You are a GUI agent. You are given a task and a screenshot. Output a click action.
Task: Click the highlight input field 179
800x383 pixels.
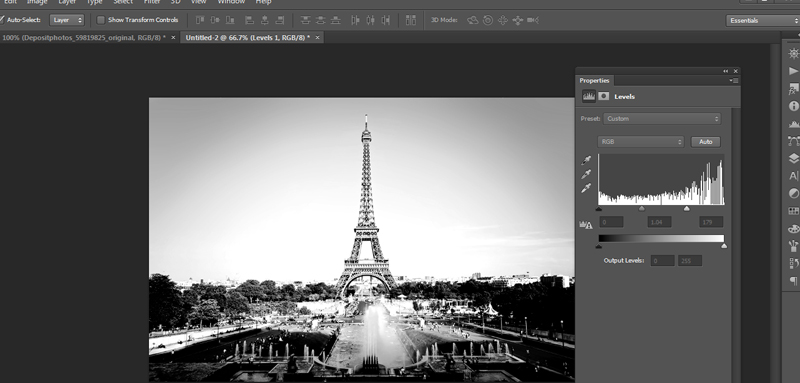711,222
